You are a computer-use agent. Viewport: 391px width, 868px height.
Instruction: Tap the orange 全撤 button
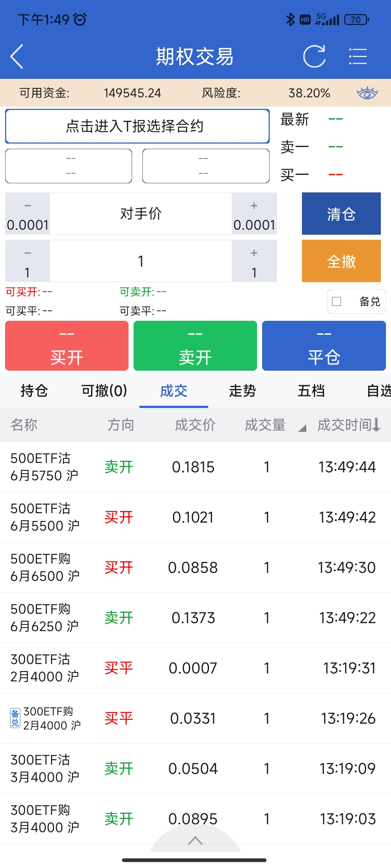pos(341,261)
